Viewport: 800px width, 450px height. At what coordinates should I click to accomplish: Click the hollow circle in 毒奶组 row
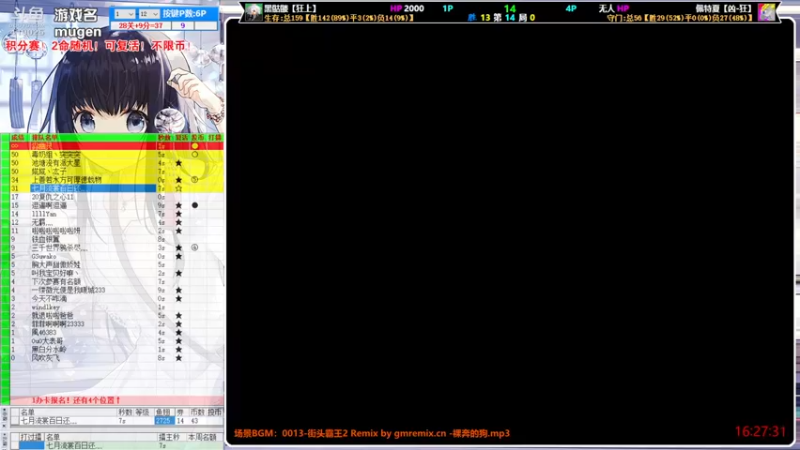tap(195, 154)
